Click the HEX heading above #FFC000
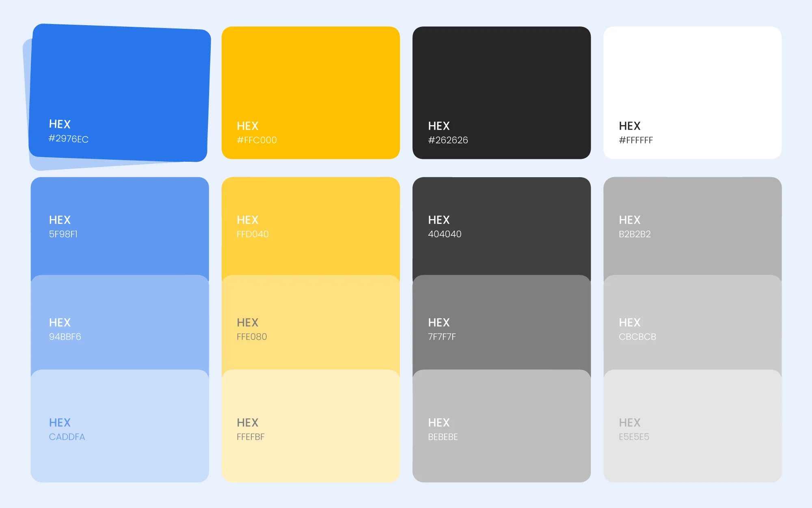 [x=248, y=126]
